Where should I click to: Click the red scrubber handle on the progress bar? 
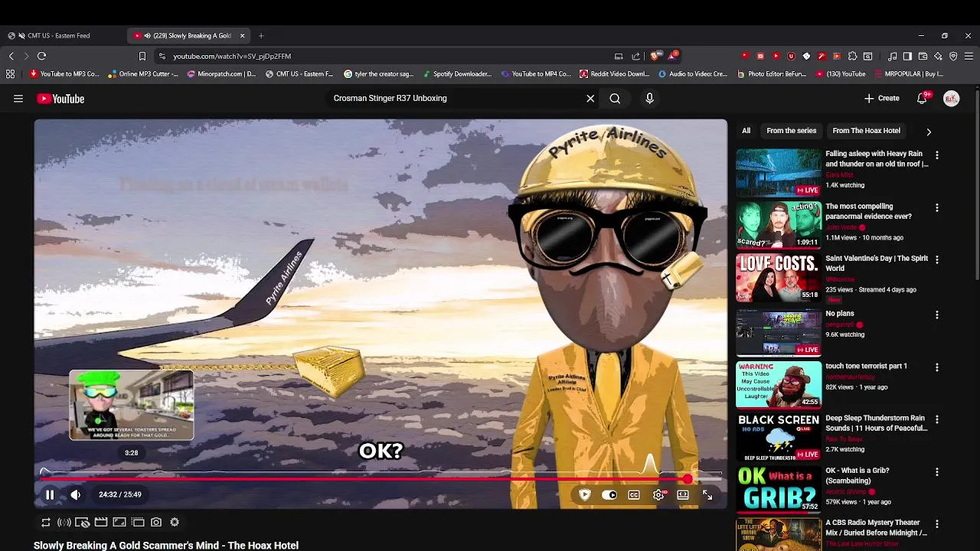[688, 479]
